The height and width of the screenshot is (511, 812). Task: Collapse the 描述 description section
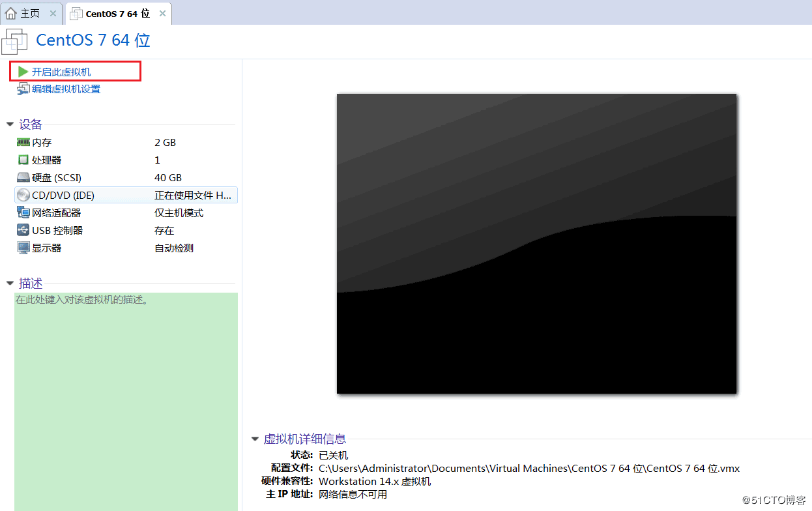[x=10, y=283]
